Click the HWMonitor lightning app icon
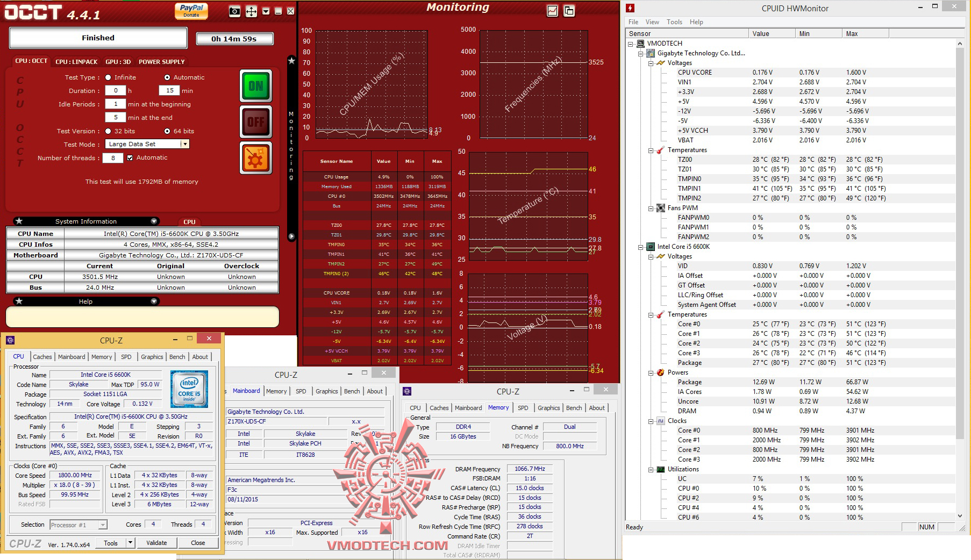The height and width of the screenshot is (560, 971). coord(630,8)
